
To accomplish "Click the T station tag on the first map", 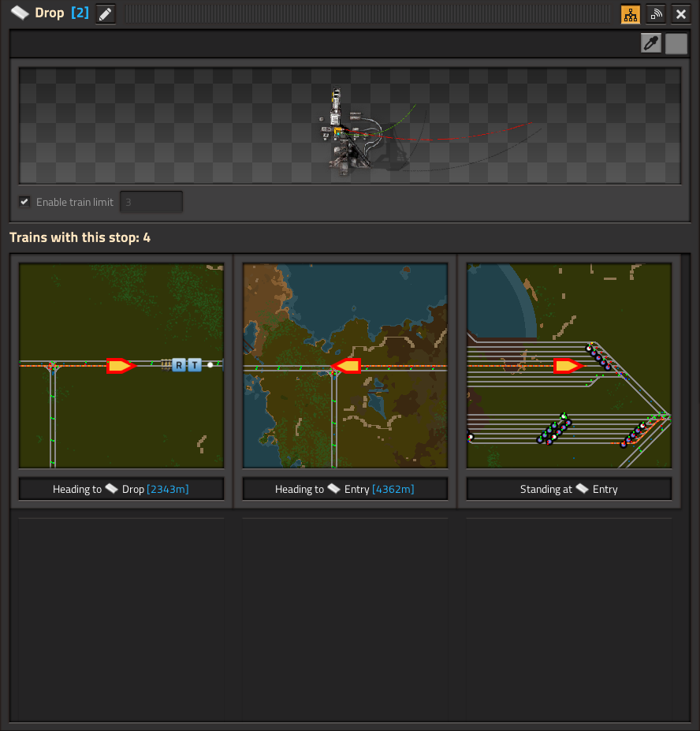I will (x=195, y=365).
